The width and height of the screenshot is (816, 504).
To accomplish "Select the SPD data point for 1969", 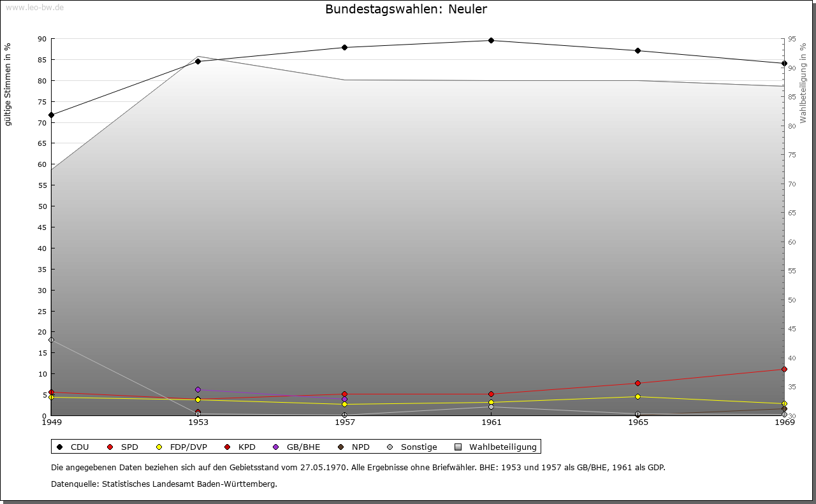I will click(x=784, y=370).
